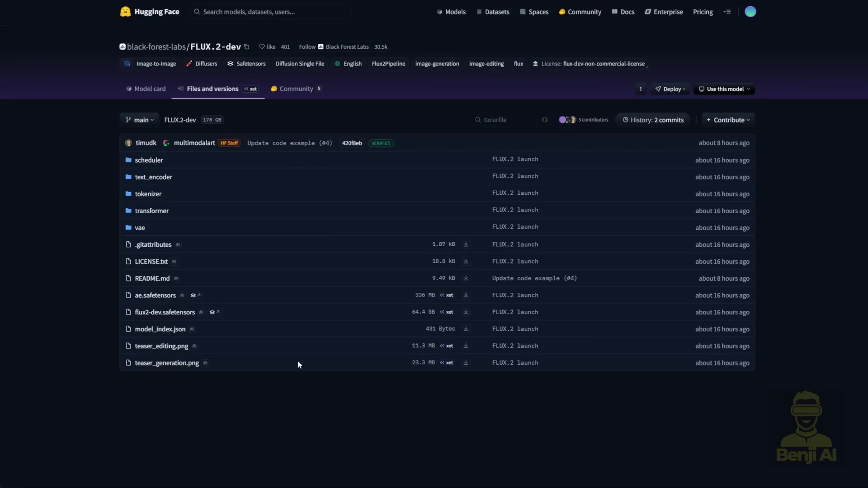Click the VERIFIED badge on the commit

pyautogui.click(x=381, y=143)
